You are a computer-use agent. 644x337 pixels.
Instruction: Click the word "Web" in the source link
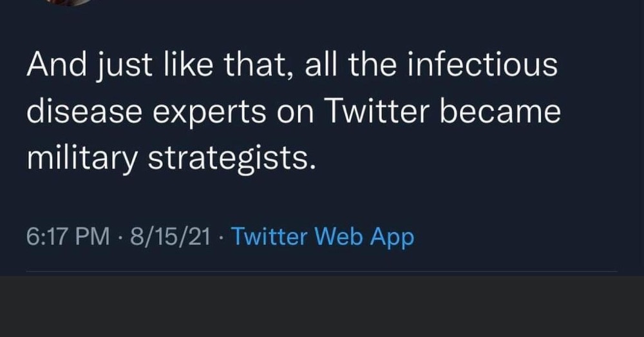[339, 236]
